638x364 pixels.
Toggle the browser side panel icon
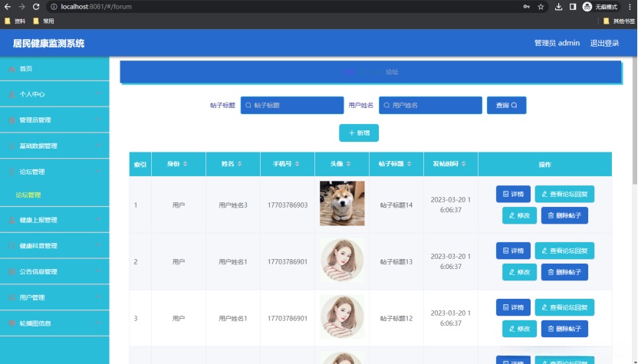pos(573,6)
